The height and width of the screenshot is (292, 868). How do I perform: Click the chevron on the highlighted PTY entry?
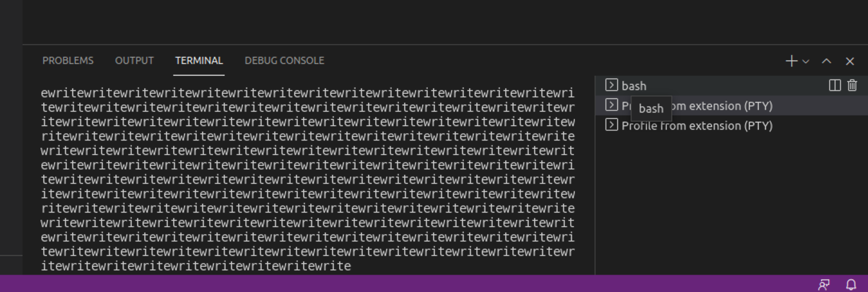(x=611, y=105)
